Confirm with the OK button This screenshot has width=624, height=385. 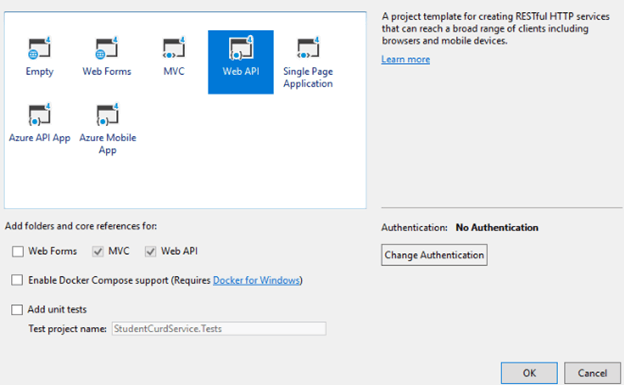(529, 373)
